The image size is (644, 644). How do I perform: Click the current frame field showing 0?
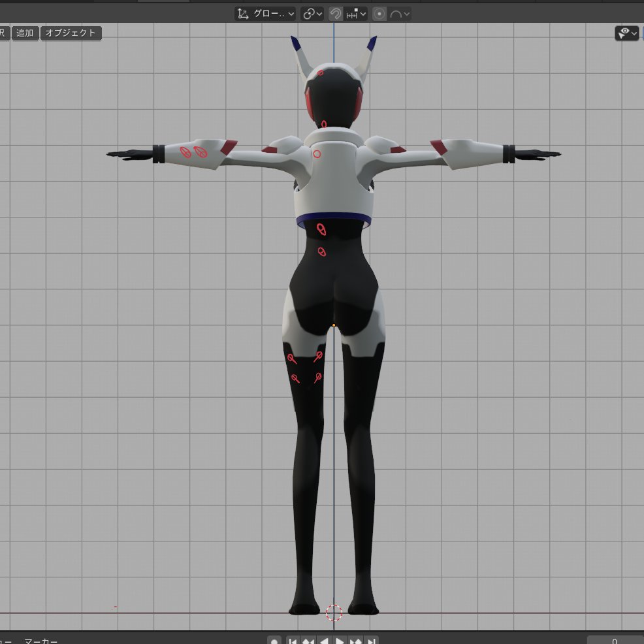point(615,640)
